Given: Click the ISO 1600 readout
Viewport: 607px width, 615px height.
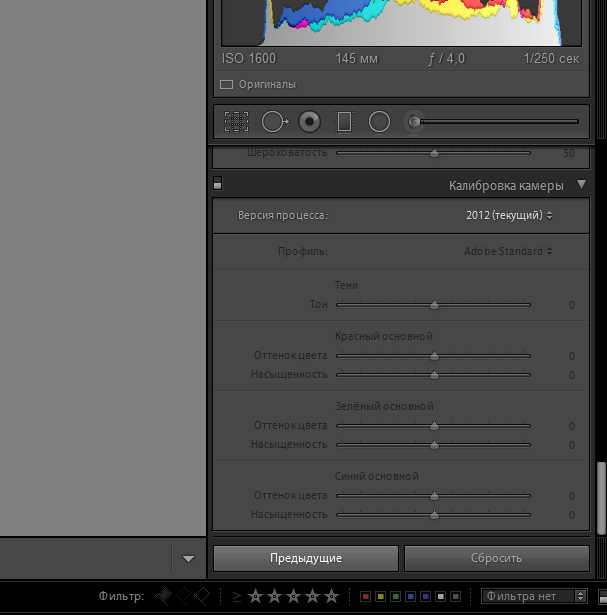Looking at the screenshot, I should 249,59.
